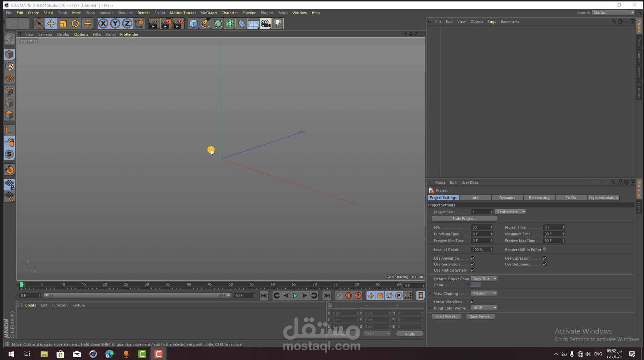Activate the Rotate tool in top toolbar
Screen dimensions: 644x360
coord(75,24)
